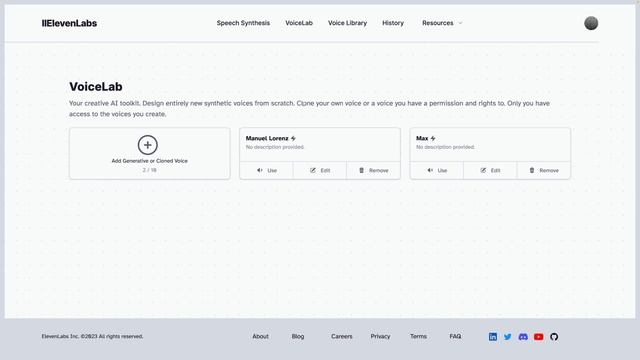
Task: Use the Max voice
Action: tap(436, 170)
